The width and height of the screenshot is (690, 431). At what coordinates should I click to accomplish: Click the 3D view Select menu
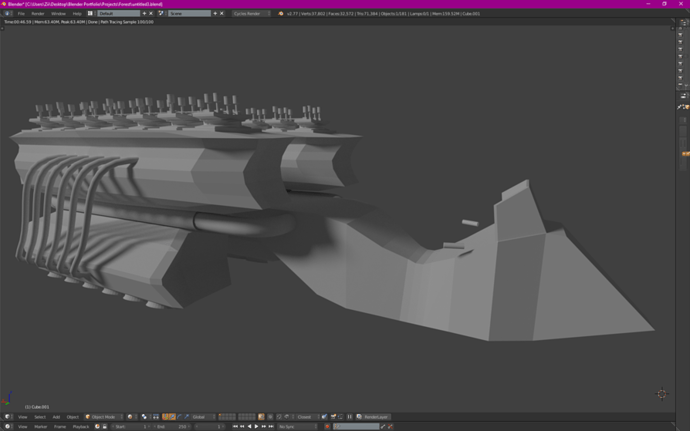click(40, 417)
